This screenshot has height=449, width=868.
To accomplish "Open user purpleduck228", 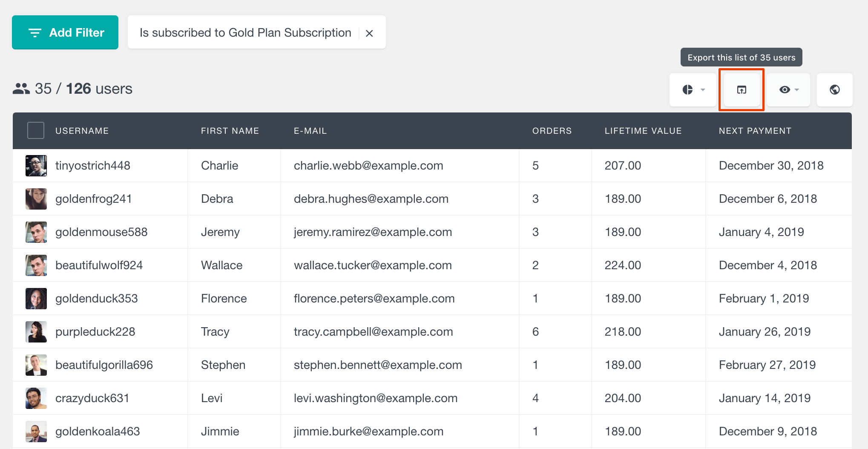I will [95, 332].
